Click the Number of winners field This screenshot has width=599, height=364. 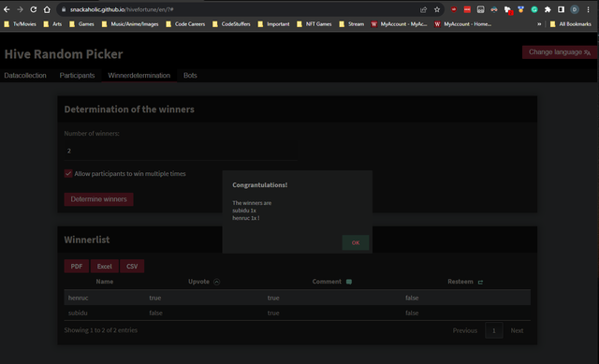click(181, 151)
